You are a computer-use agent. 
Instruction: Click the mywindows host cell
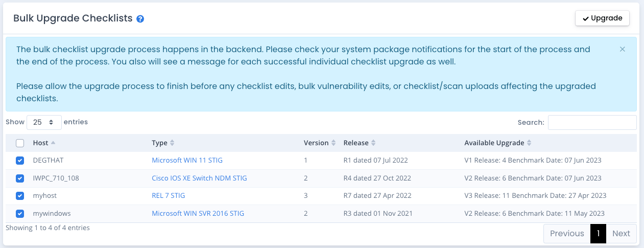click(x=52, y=213)
